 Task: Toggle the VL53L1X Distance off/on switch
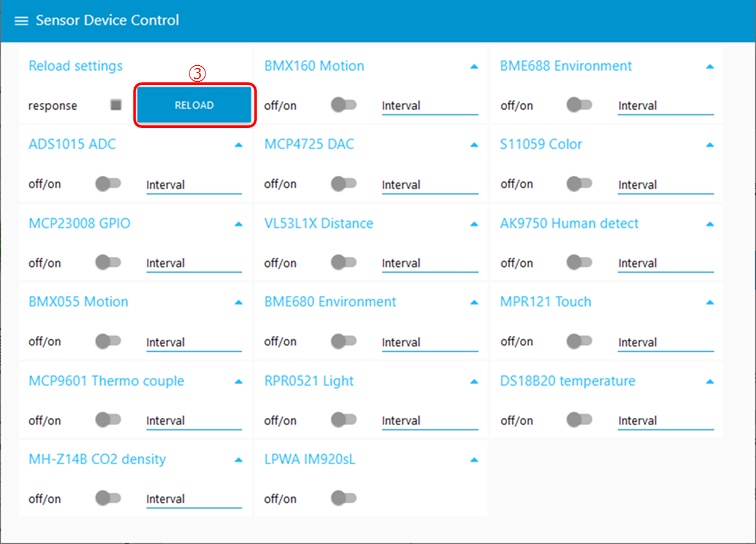point(344,262)
